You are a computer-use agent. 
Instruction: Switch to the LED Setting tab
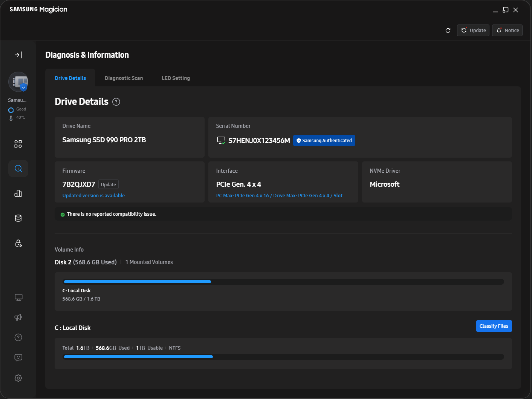176,78
